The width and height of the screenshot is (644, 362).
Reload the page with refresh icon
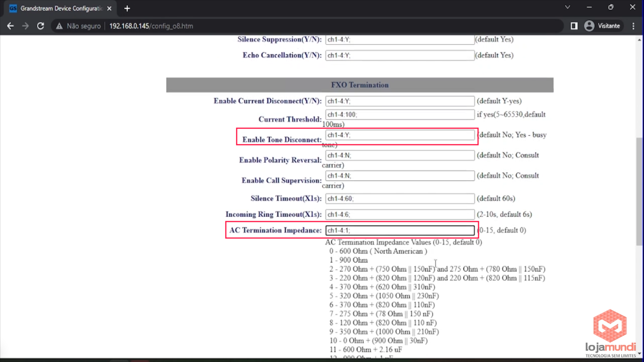[x=41, y=26]
